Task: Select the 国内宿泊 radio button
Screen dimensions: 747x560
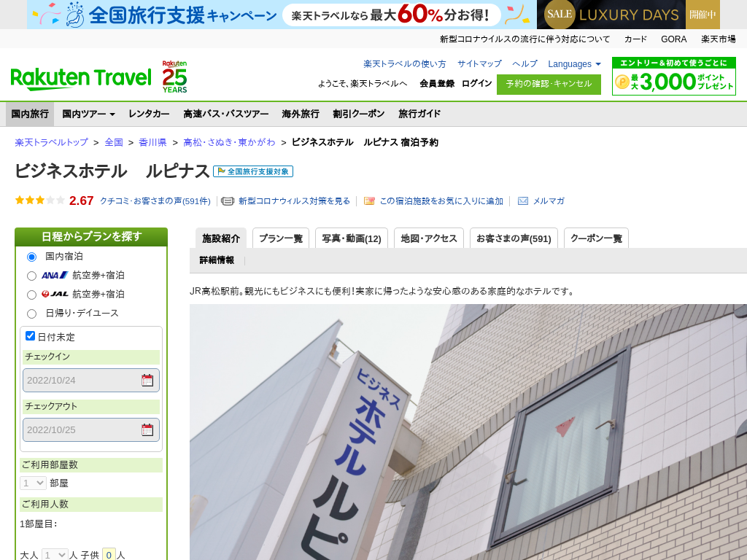Action: point(31,257)
